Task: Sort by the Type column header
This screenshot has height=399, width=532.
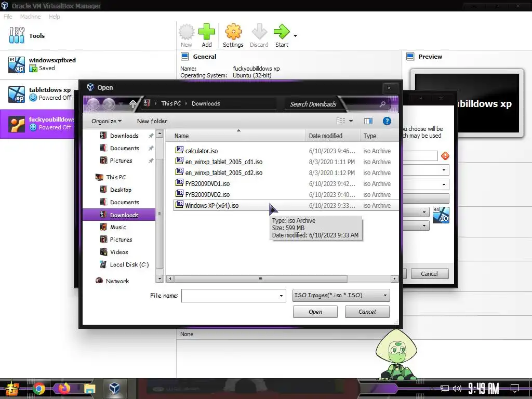Action: pyautogui.click(x=378, y=136)
